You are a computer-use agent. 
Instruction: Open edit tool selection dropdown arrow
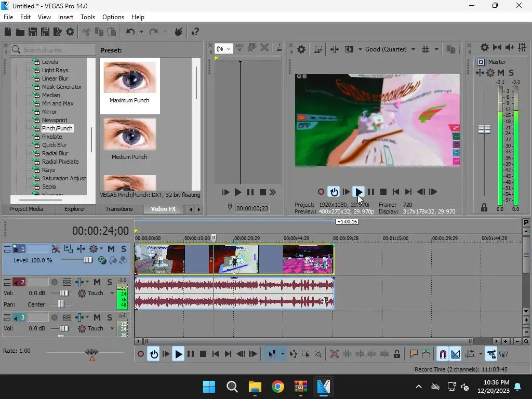point(283,354)
